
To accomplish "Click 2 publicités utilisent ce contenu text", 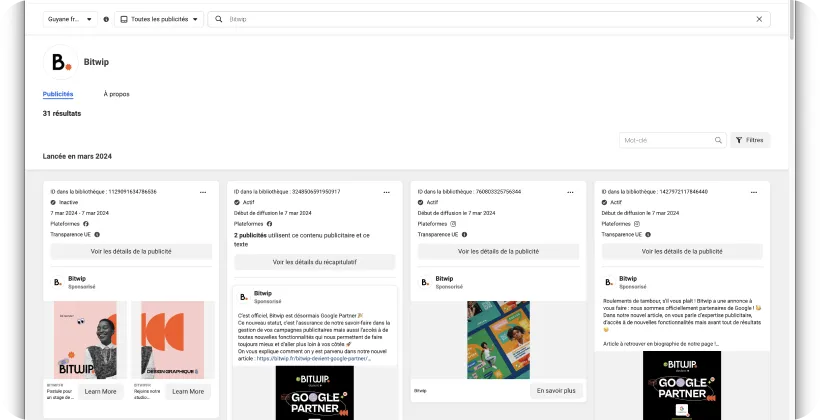I will point(301,240).
